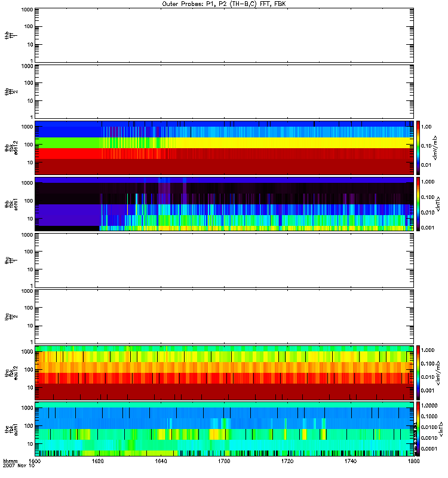Click the color bar beside thb scm1 panel
Viewport: 448px width, 478px height.
[419, 204]
